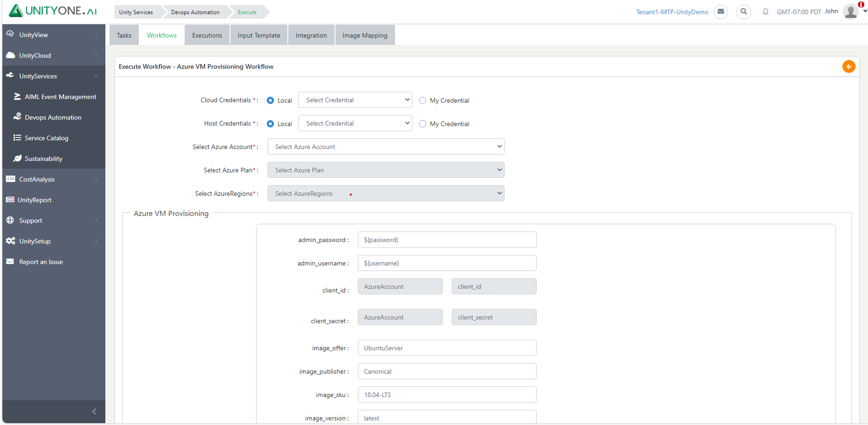Screen dimensions: 868x425
Task: Click the orange back arrow button
Action: (x=849, y=67)
